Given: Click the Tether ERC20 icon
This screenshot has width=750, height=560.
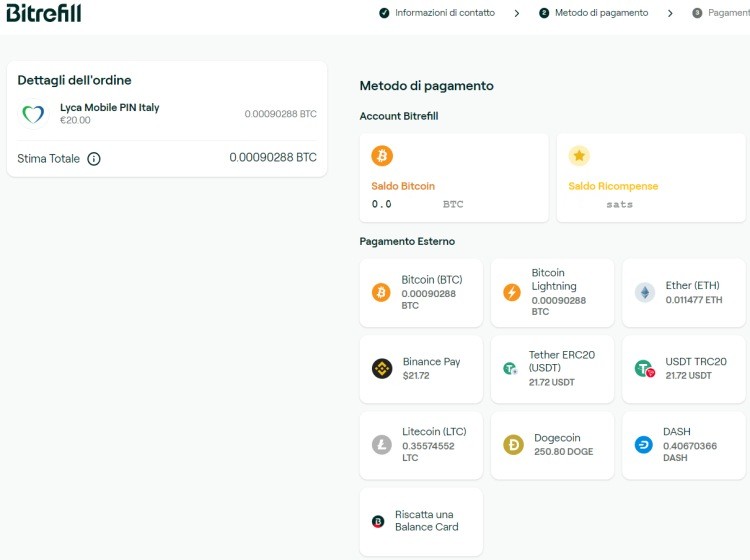Looking at the screenshot, I should tap(510, 368).
